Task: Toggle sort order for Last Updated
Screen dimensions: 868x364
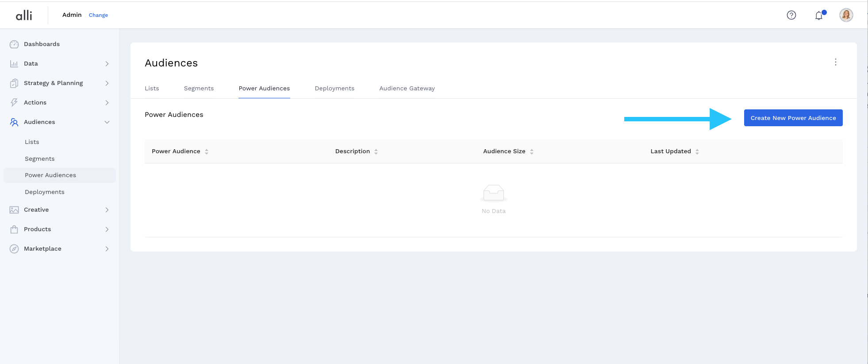Action: [697, 151]
